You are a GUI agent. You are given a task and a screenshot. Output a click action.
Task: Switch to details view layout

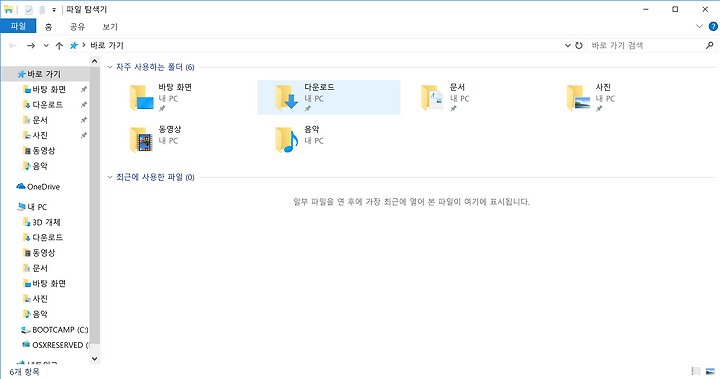696,371
